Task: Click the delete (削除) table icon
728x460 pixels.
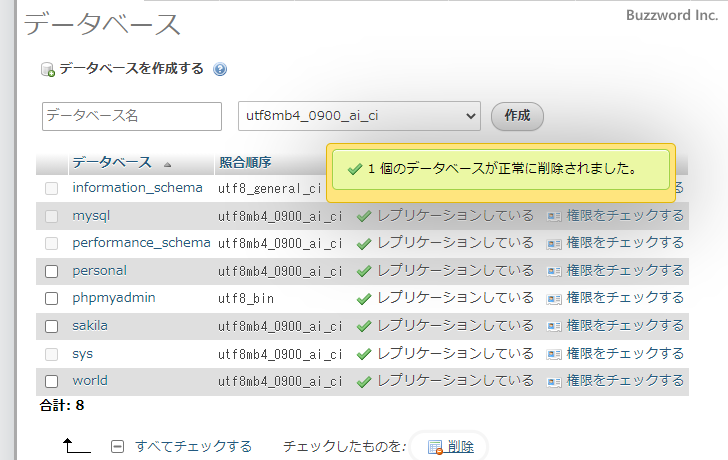Action: (435, 447)
